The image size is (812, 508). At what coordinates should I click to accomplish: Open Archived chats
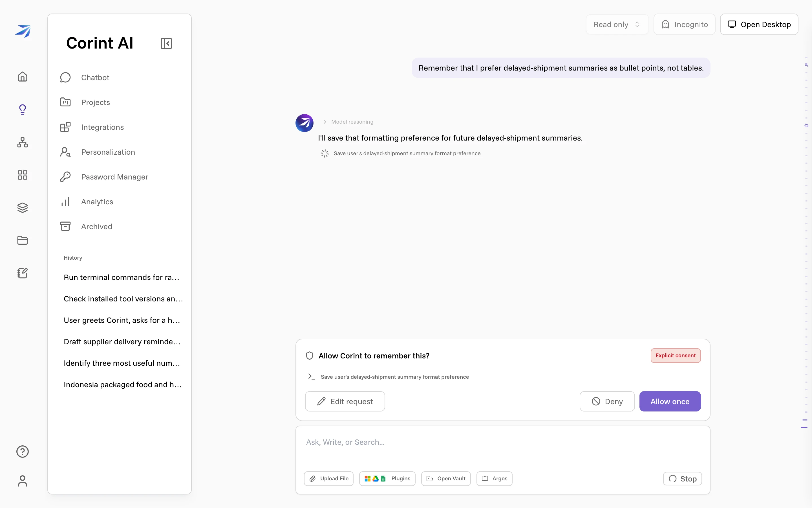coord(120,226)
